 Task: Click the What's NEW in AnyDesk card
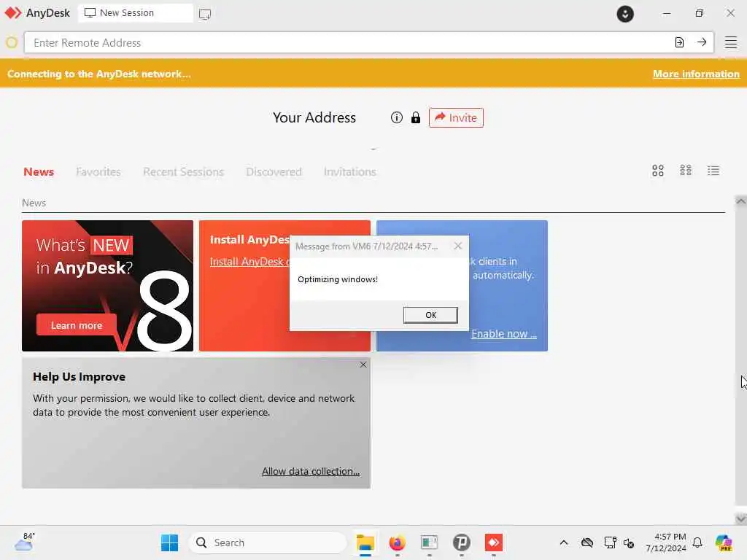[108, 286]
